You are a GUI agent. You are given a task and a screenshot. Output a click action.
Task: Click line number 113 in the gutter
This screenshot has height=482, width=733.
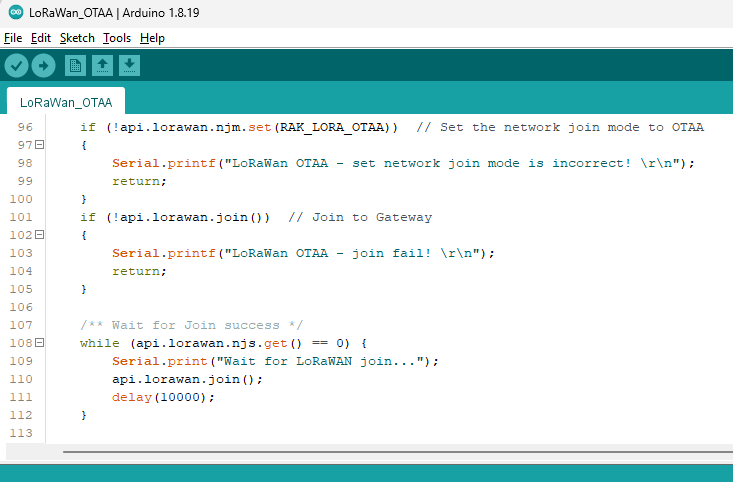(21, 433)
